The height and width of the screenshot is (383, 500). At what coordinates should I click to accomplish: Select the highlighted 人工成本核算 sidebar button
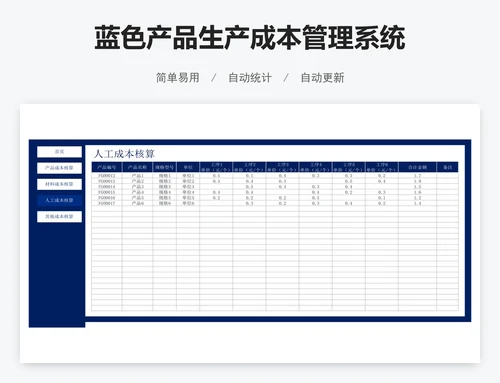pyautogui.click(x=59, y=200)
